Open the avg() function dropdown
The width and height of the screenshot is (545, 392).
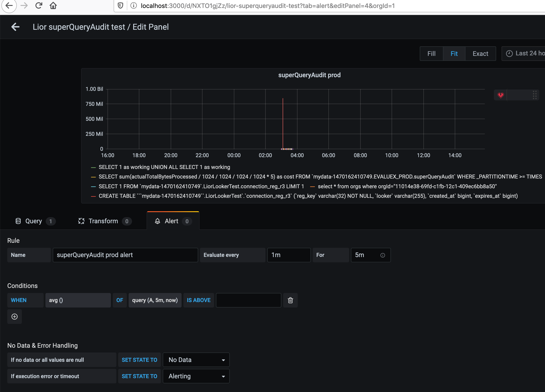(x=78, y=300)
